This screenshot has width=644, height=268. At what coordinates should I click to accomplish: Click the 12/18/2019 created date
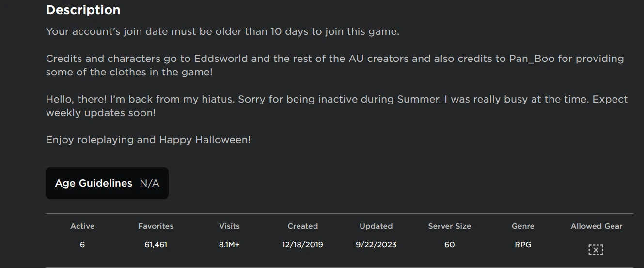click(x=302, y=244)
